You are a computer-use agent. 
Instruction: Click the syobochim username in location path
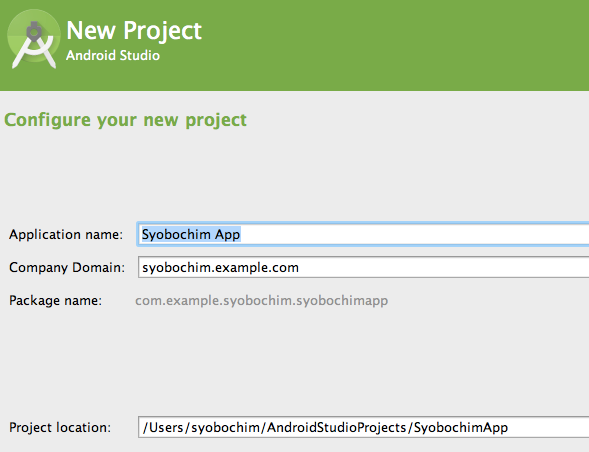tap(225, 428)
